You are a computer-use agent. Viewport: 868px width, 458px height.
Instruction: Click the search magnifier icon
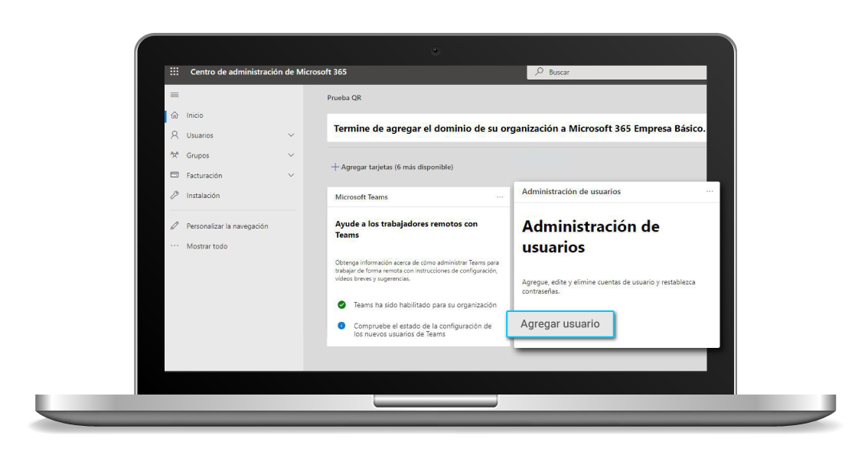click(539, 72)
